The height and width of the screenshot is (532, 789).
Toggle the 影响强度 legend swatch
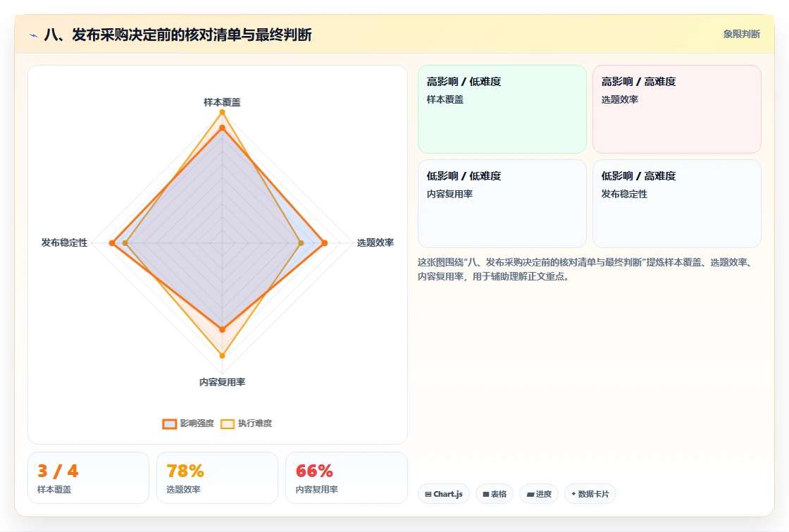coord(170,423)
